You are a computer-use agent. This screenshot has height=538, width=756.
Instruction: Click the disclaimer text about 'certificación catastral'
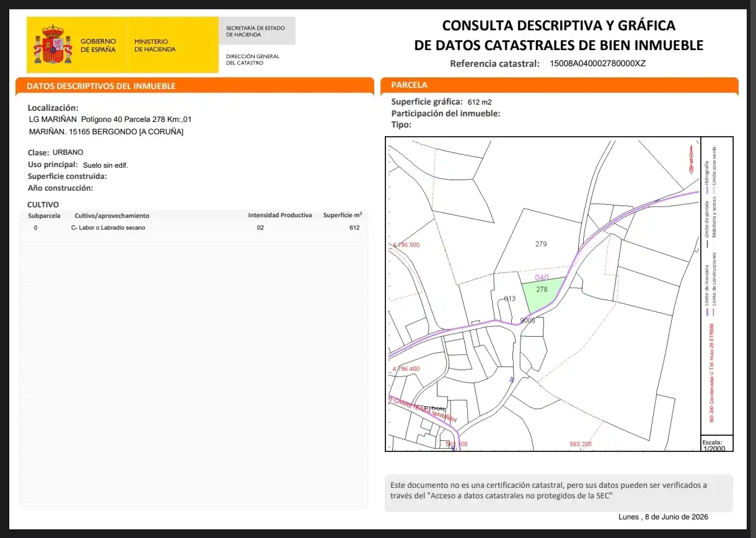(x=548, y=490)
